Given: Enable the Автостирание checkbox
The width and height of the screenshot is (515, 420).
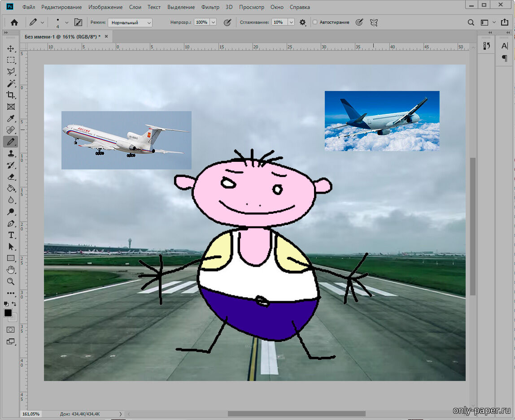Looking at the screenshot, I should 315,22.
